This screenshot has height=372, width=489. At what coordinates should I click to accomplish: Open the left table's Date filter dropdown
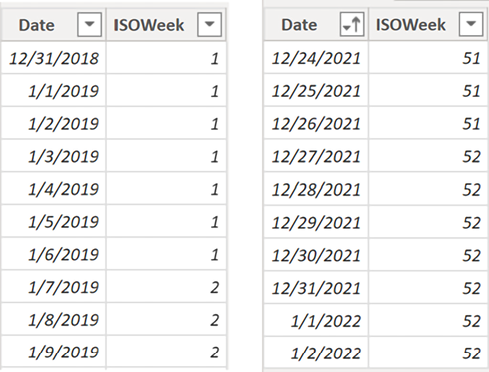tap(89, 24)
